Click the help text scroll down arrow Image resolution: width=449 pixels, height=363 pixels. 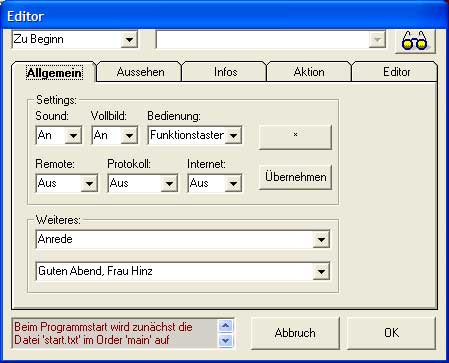tap(226, 340)
